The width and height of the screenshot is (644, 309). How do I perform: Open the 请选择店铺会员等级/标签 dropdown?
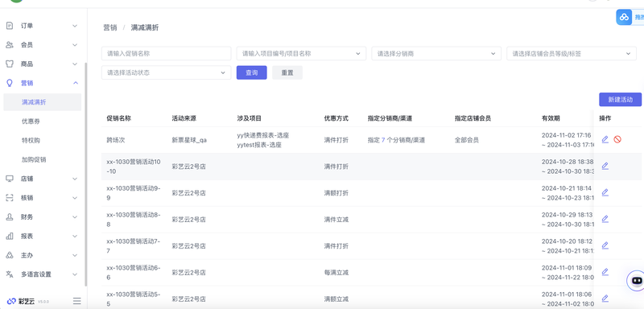click(x=572, y=53)
